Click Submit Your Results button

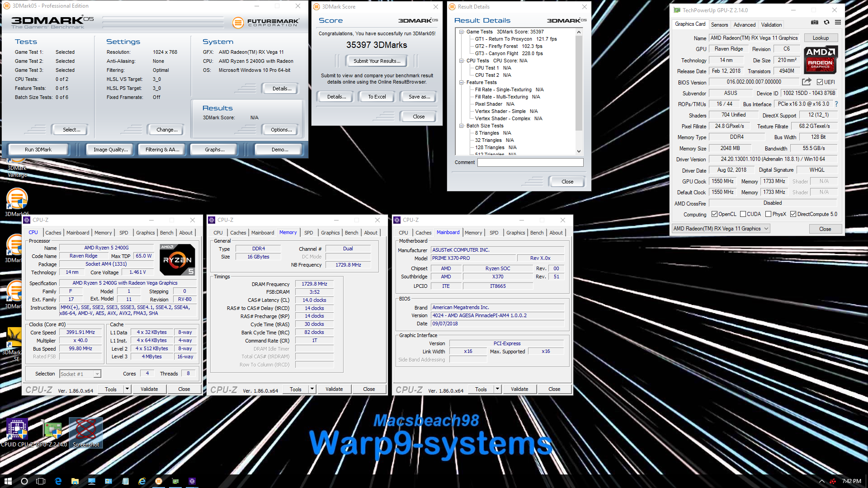(x=377, y=61)
